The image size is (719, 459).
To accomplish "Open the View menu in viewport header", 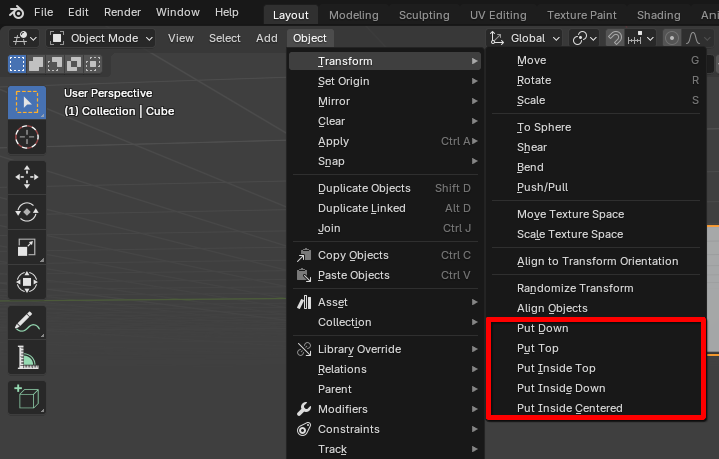I will click(181, 38).
